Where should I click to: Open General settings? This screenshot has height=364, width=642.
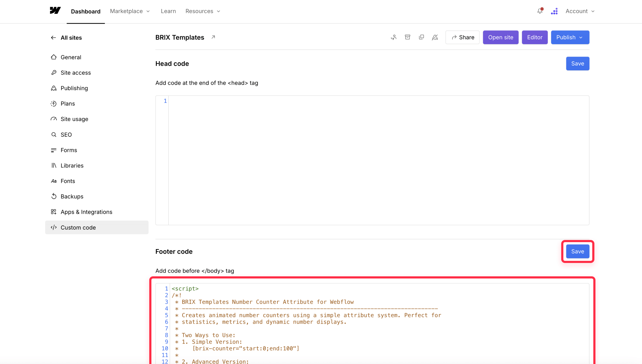(97, 57)
